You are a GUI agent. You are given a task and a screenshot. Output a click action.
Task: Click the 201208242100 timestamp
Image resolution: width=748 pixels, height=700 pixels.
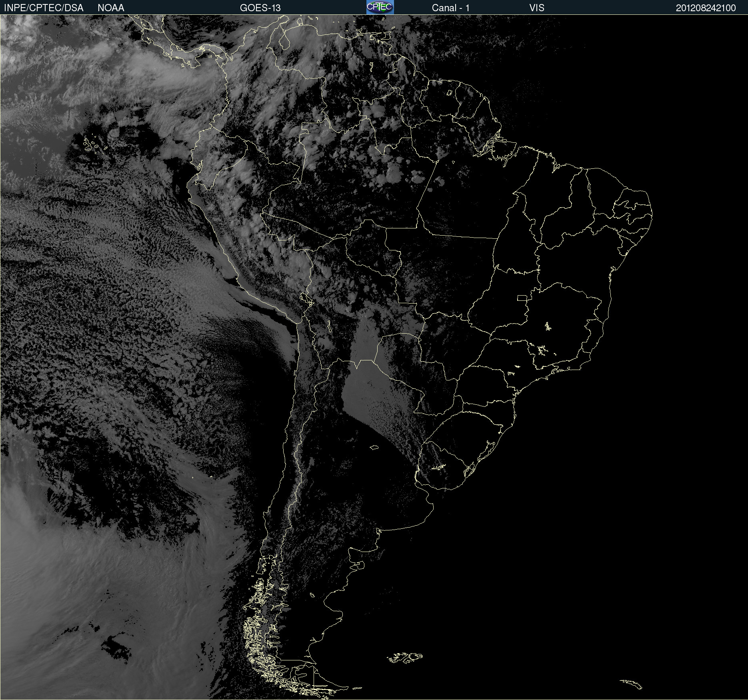(x=706, y=8)
